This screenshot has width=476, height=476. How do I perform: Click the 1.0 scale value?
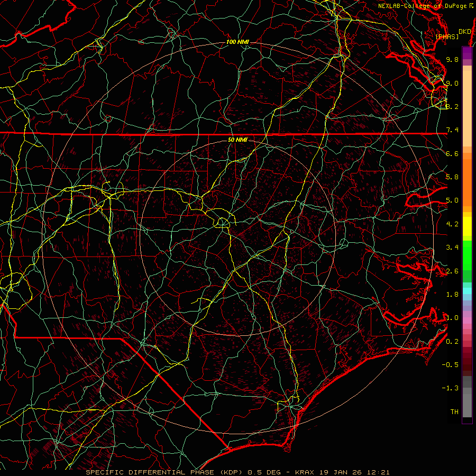pyautogui.click(x=452, y=318)
